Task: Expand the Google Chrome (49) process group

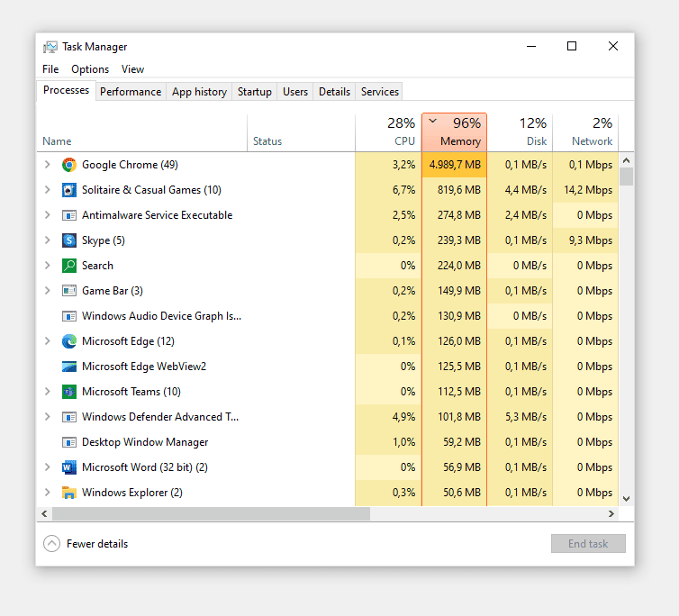Action: coord(48,165)
